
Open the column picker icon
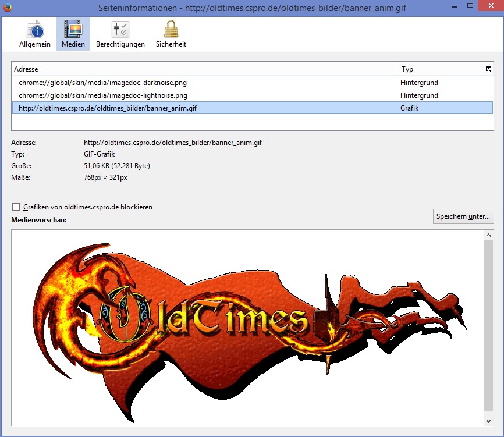(488, 69)
